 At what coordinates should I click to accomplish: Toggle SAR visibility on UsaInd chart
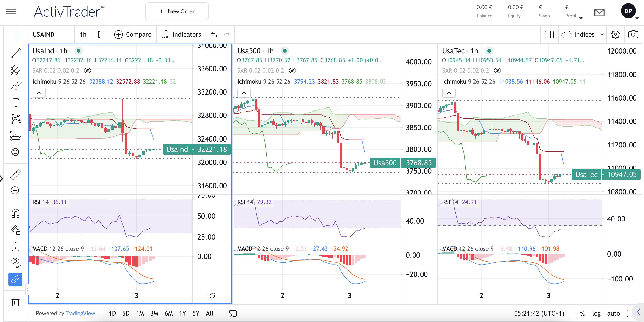(x=88, y=71)
